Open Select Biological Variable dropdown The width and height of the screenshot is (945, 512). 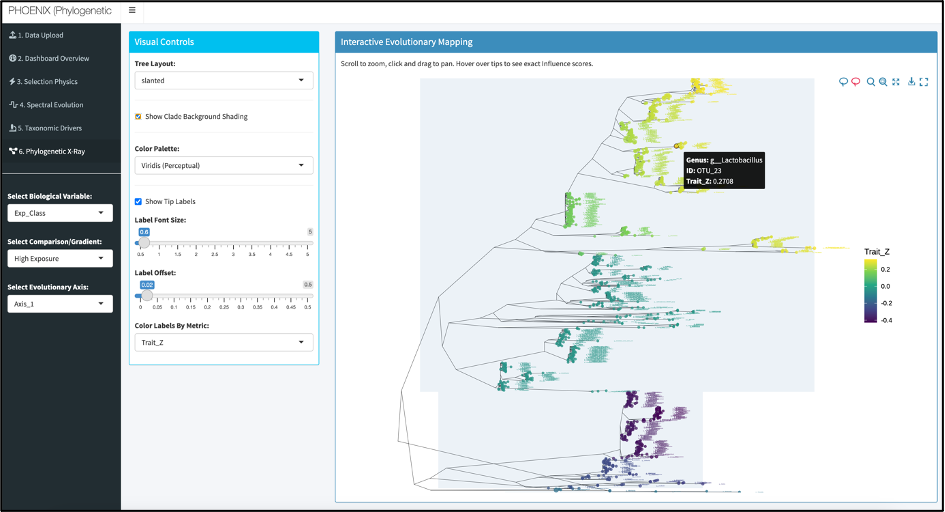59,213
